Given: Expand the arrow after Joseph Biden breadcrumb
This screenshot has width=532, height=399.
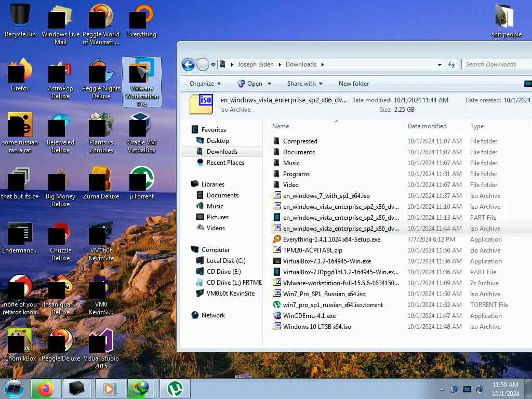Looking at the screenshot, I should pyautogui.click(x=280, y=64).
